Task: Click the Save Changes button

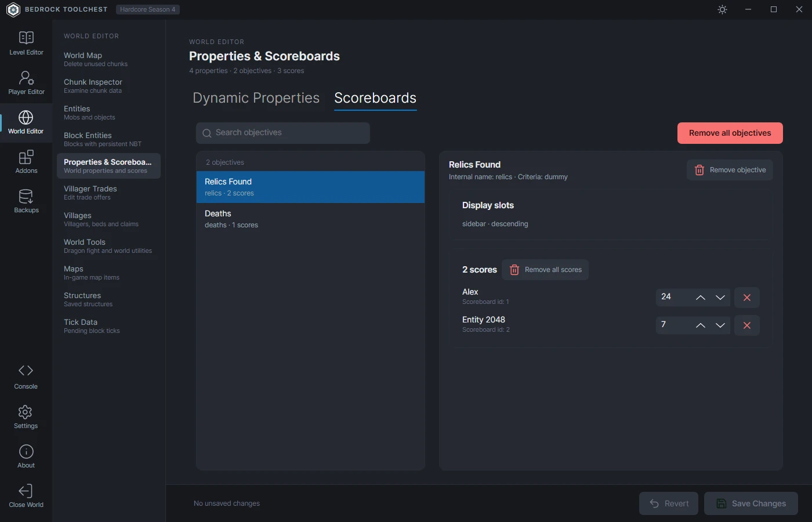Action: pos(751,503)
